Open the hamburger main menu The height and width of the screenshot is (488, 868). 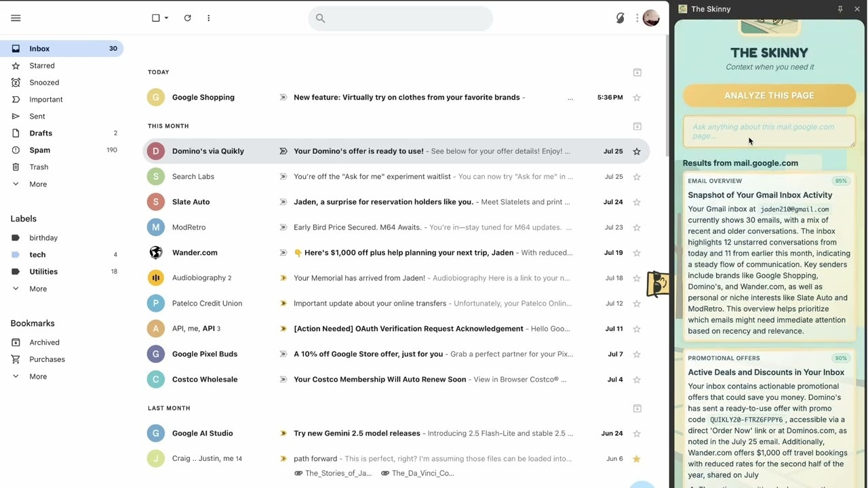pyautogui.click(x=16, y=18)
